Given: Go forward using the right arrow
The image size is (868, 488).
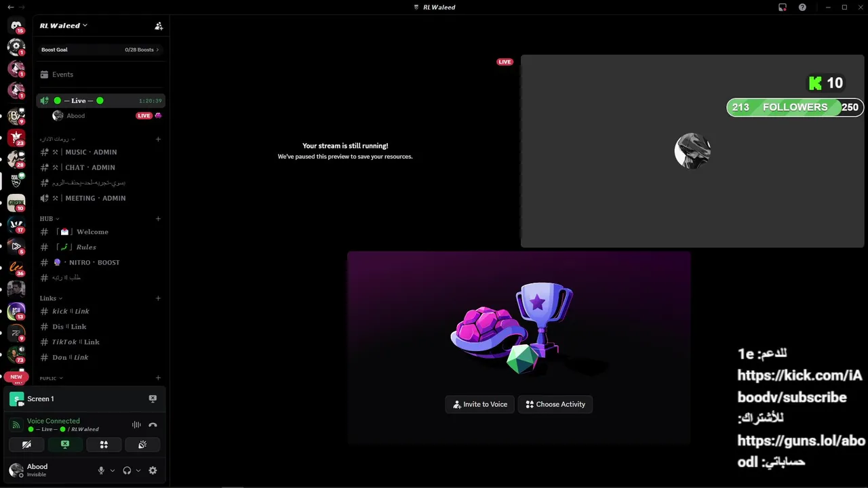Looking at the screenshot, I should 22,7.
